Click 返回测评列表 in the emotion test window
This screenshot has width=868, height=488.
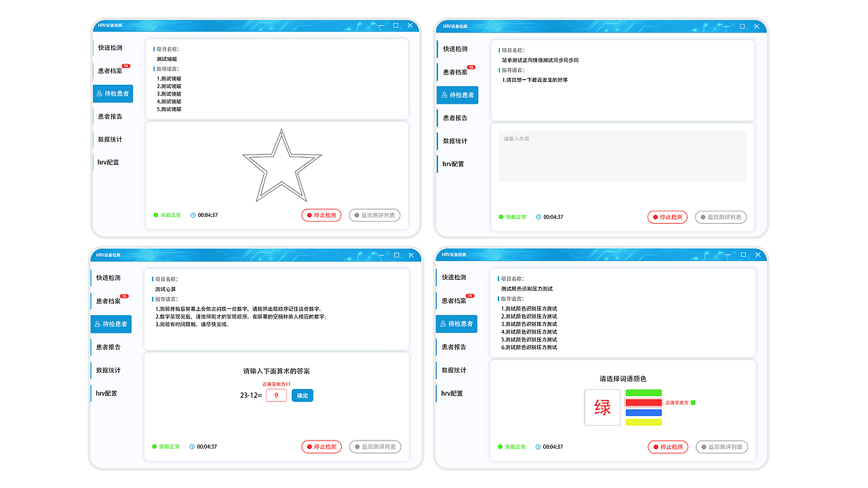point(721,217)
